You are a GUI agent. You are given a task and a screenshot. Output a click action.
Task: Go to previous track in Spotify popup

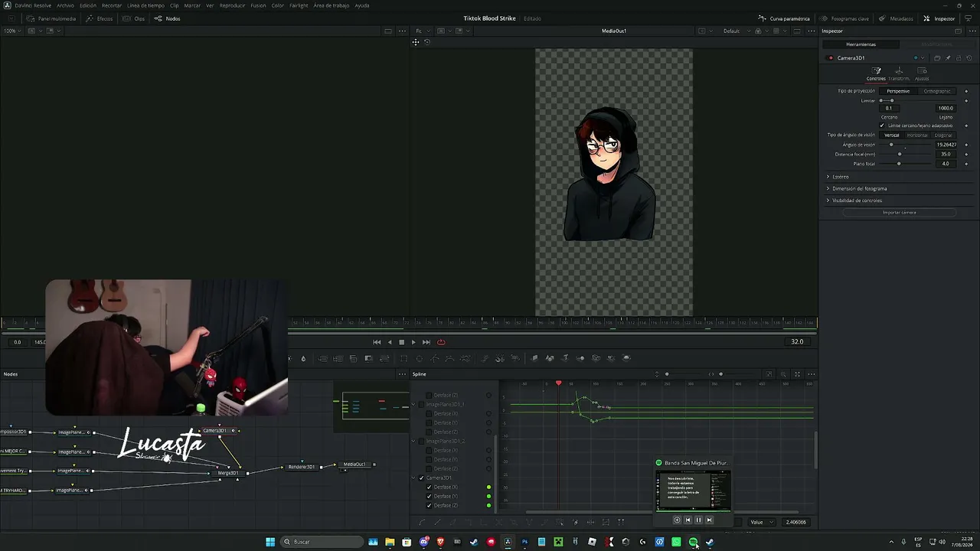point(688,520)
